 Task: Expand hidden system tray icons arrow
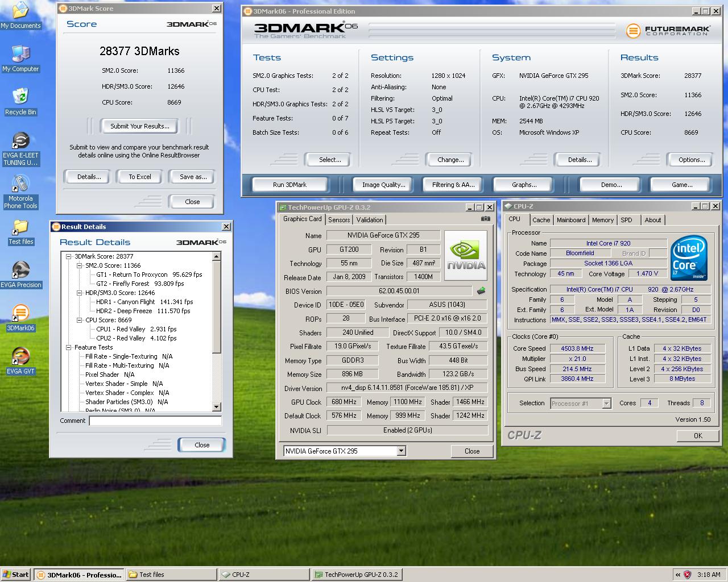[x=677, y=574]
